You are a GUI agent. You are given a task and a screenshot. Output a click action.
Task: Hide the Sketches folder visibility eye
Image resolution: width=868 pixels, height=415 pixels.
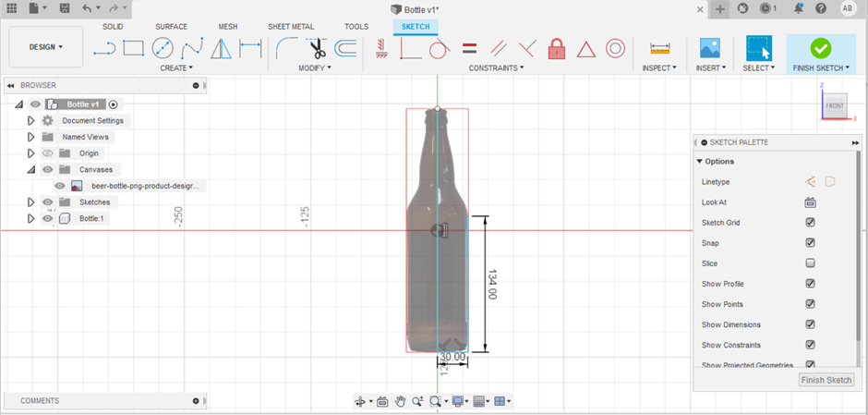point(48,201)
